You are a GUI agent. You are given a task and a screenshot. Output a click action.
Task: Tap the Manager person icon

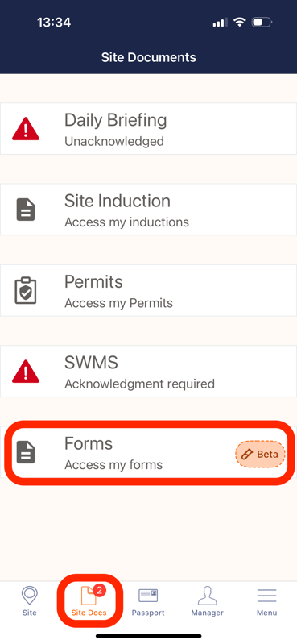(207, 596)
